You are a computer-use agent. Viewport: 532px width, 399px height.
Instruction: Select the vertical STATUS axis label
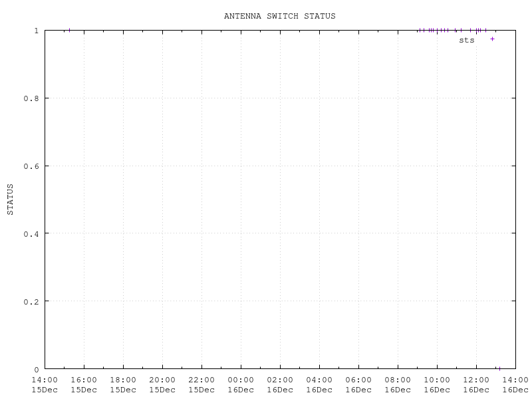10,199
